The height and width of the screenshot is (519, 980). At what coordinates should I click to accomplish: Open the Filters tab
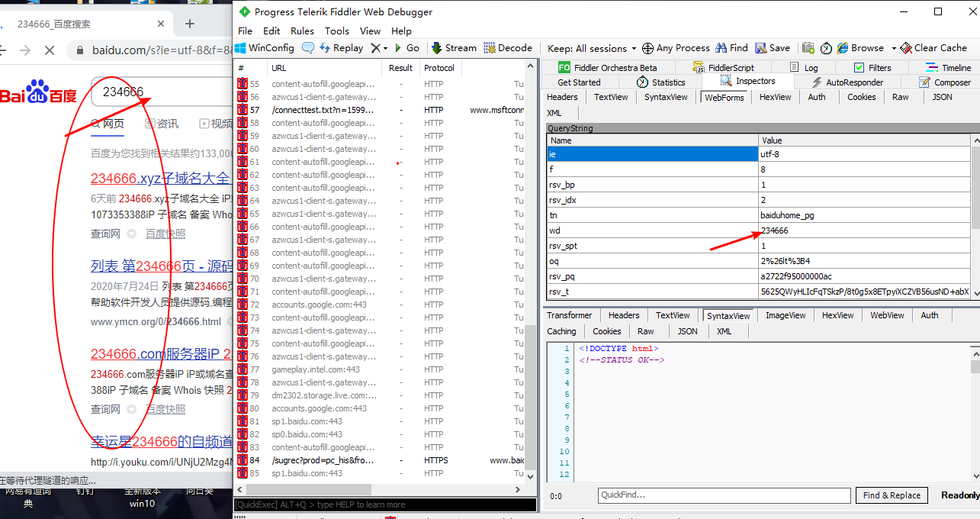(x=872, y=67)
